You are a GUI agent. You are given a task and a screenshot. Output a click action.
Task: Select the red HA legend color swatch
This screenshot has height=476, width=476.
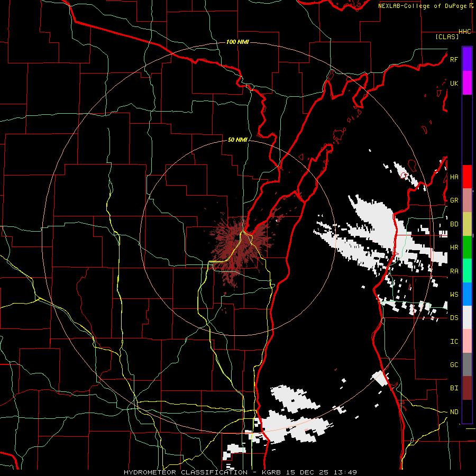(x=467, y=177)
